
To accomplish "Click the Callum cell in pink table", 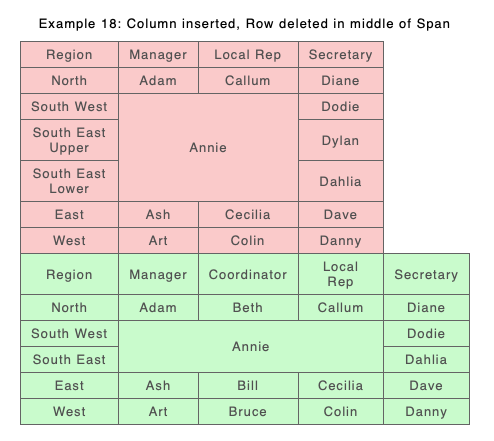I will 248,80.
